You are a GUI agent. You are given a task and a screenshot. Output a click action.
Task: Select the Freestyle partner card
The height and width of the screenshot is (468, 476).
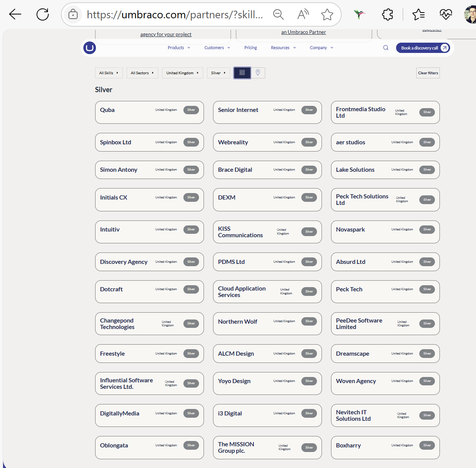[x=150, y=354]
